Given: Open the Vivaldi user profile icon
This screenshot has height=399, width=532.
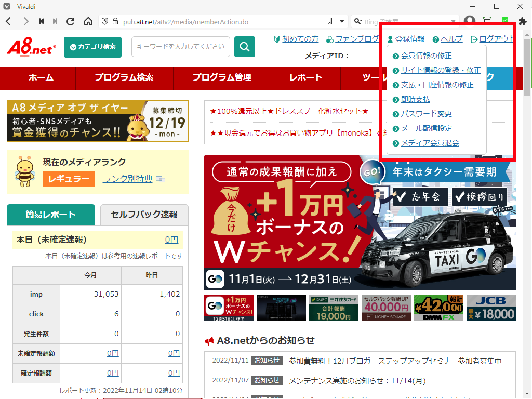Looking at the screenshot, I should click(x=470, y=21).
